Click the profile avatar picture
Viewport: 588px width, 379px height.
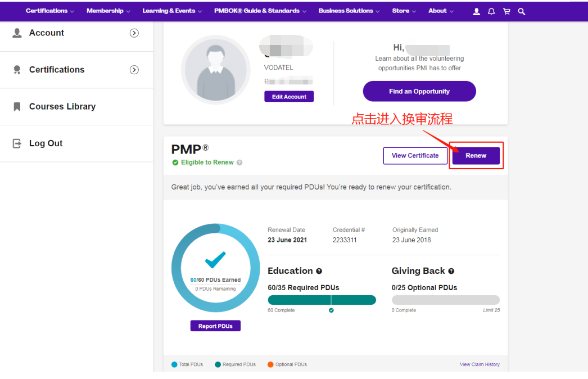(x=215, y=68)
